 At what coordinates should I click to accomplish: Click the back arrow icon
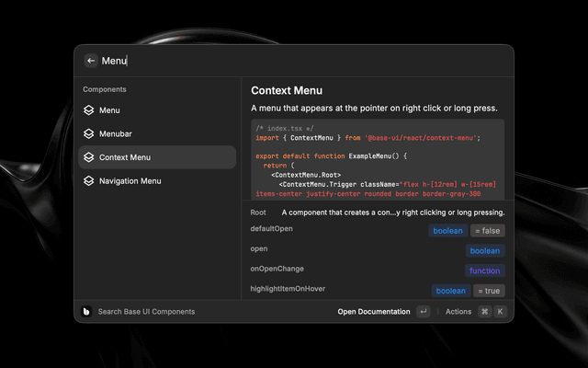pos(90,61)
